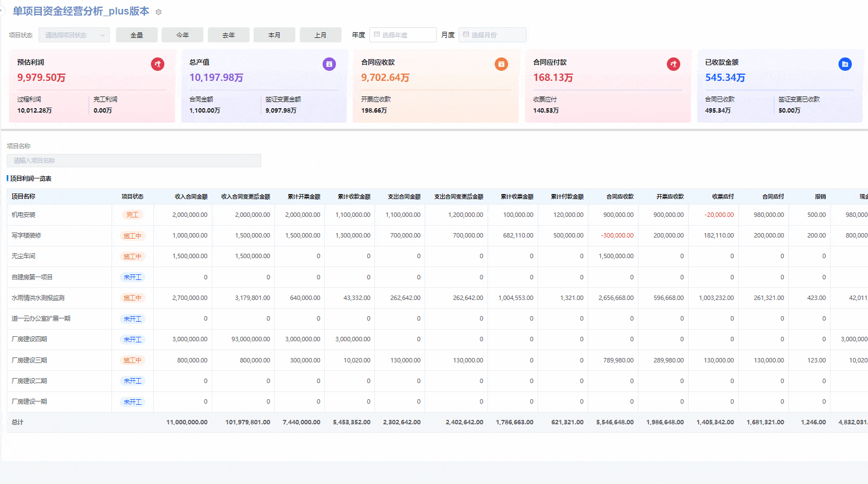Screen dimensions: 868x484
Task: Open settings gear next to dashboard title
Action: pyautogui.click(x=159, y=12)
